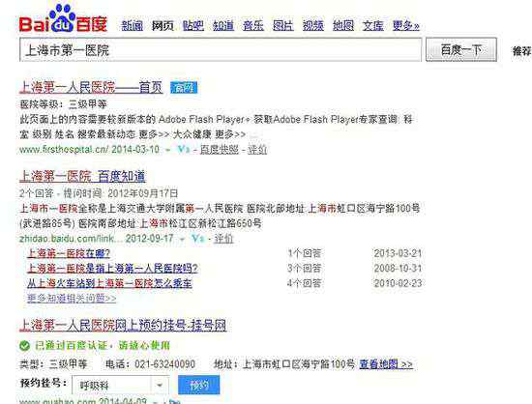Click phone number 021-63240090
This screenshot has width=532, height=404.
(x=164, y=364)
